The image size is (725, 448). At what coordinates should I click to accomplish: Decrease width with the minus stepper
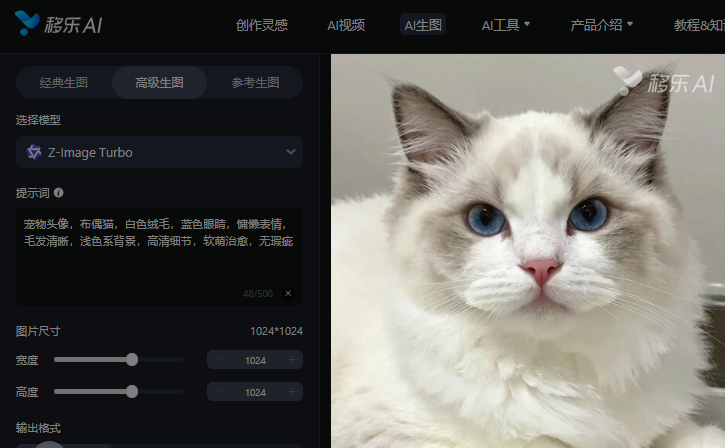(218, 360)
